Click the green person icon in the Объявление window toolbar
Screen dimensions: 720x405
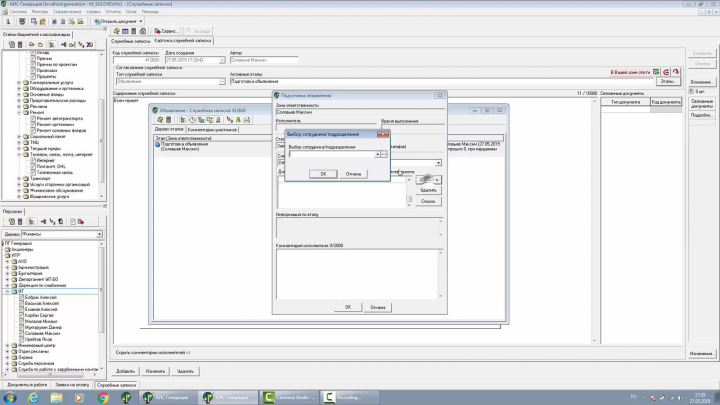point(238,120)
